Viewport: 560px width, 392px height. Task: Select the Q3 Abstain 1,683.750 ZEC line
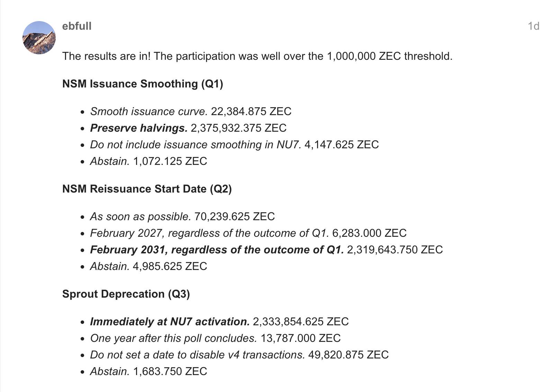coord(148,372)
